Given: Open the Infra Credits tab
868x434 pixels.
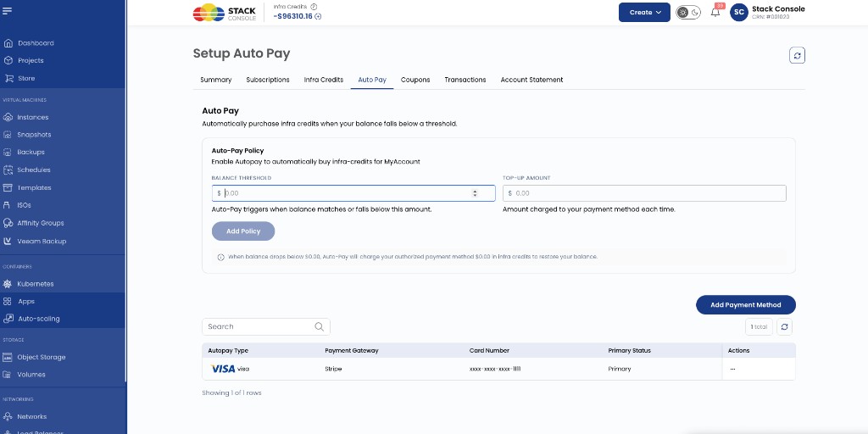Looking at the screenshot, I should (x=323, y=80).
